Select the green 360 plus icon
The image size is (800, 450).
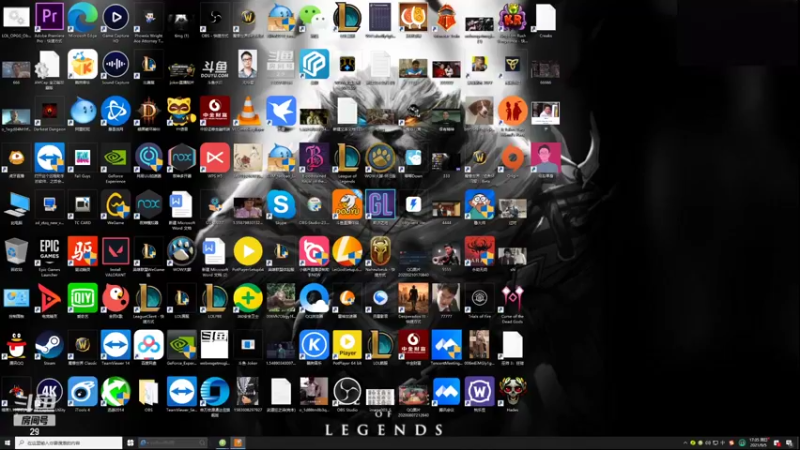[x=248, y=298]
